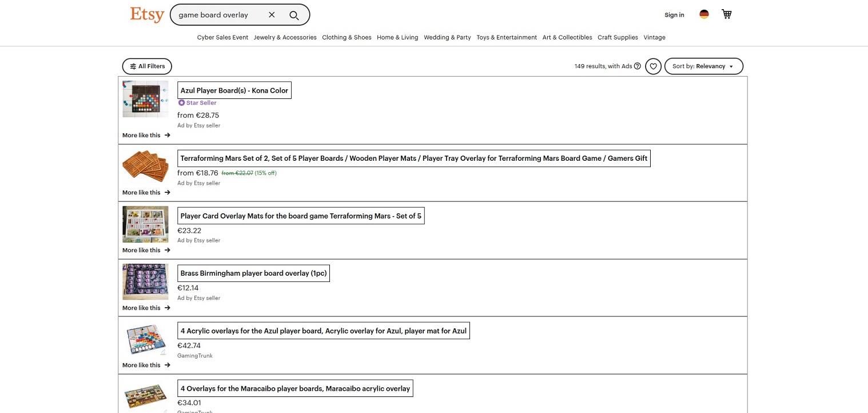
Task: View Maracaibo overlay thumbnail
Action: point(145,396)
